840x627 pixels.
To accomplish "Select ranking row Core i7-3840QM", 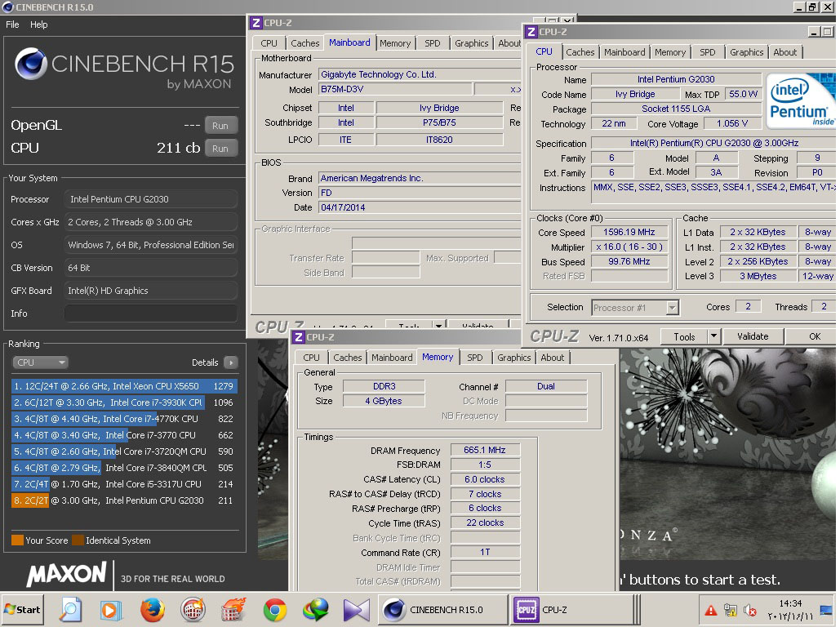I will click(x=124, y=468).
